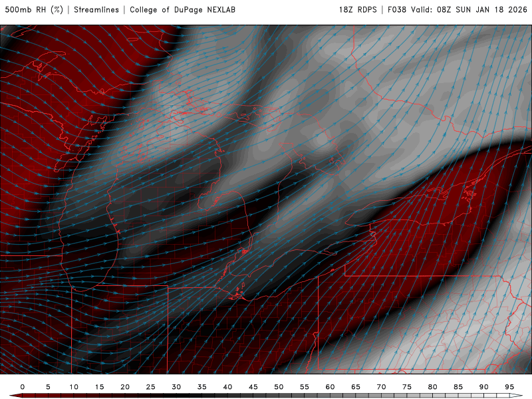
Task: Click the '18Z RDPS' model run label
Action: coord(358,9)
